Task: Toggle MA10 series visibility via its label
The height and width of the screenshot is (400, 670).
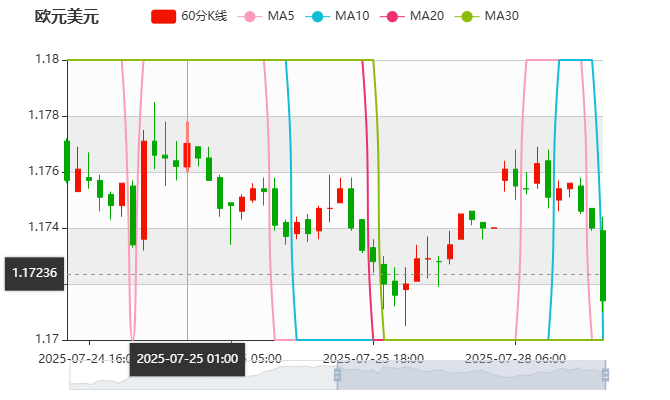Action: [x=352, y=16]
